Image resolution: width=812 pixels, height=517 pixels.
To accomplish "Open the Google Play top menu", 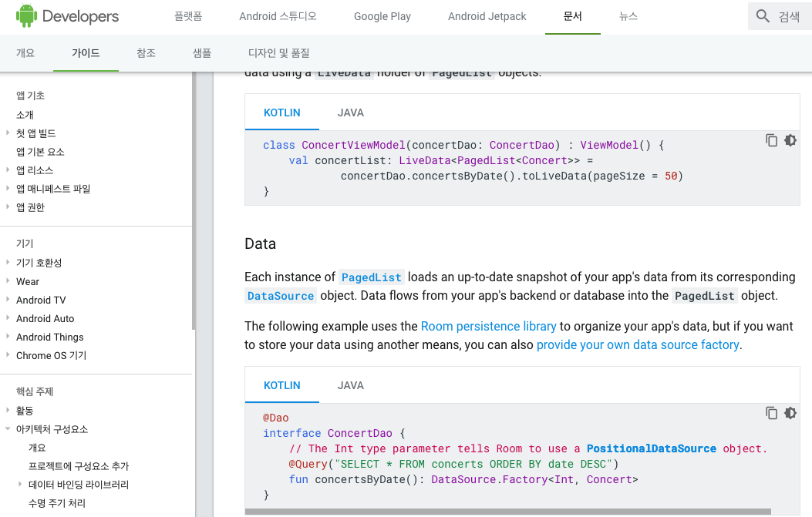I will (x=382, y=16).
